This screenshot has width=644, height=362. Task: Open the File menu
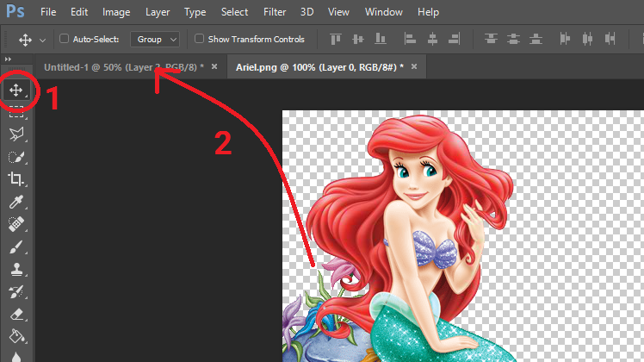(x=48, y=12)
